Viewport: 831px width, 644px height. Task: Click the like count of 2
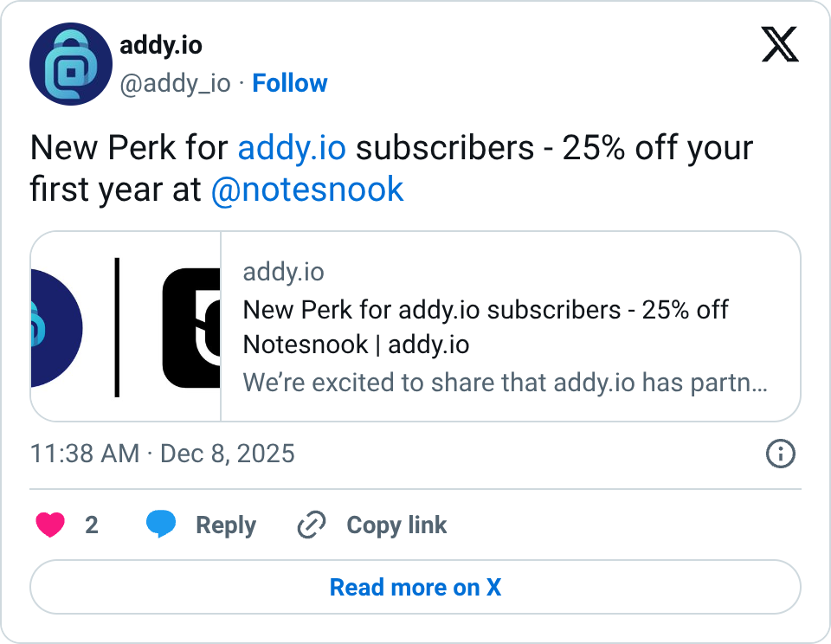[92, 525]
